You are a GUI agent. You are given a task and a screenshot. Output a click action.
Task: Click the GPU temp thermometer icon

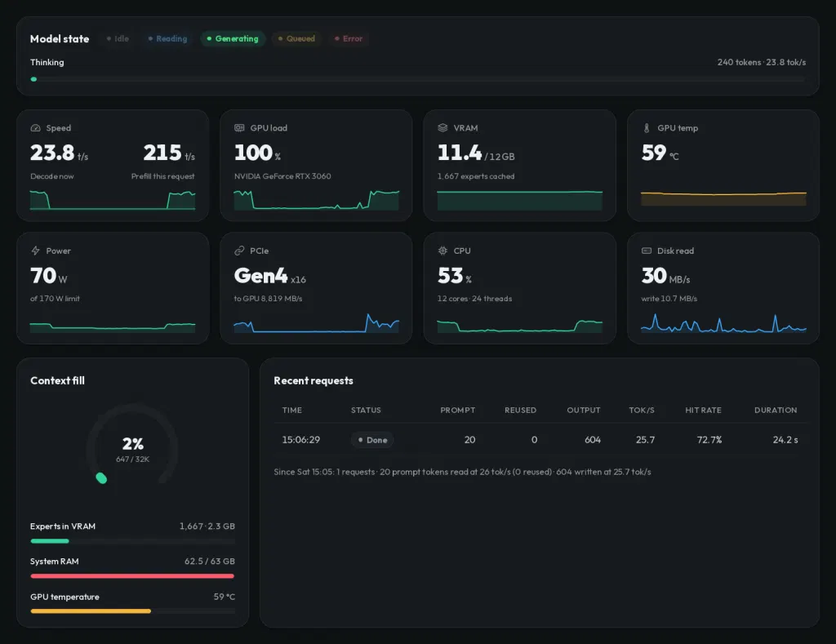point(647,128)
